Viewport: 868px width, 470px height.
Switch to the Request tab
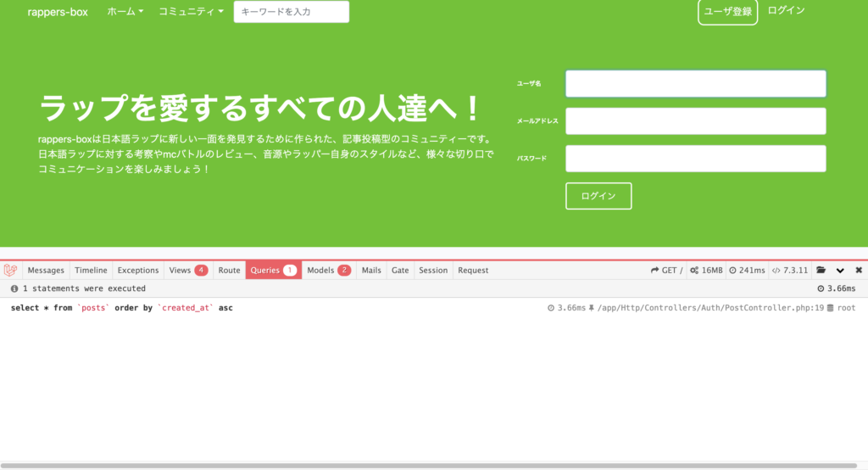pos(473,270)
